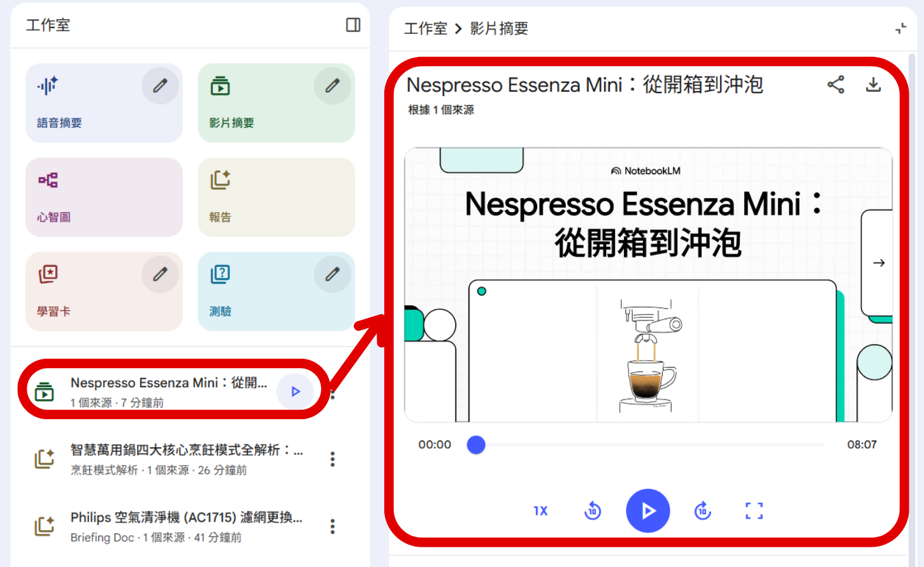Collapse the 影片摘要 panel
The image size is (924, 567).
901,28
